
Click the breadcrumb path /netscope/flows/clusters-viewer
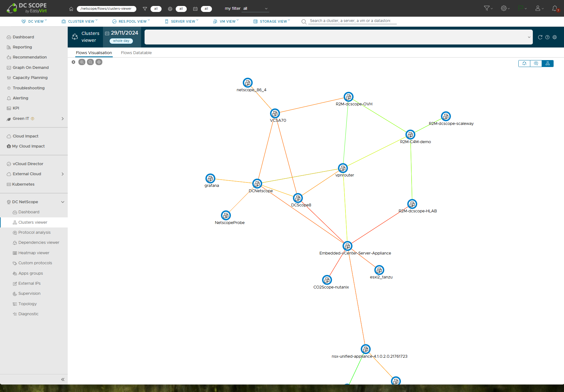pyautogui.click(x=106, y=9)
